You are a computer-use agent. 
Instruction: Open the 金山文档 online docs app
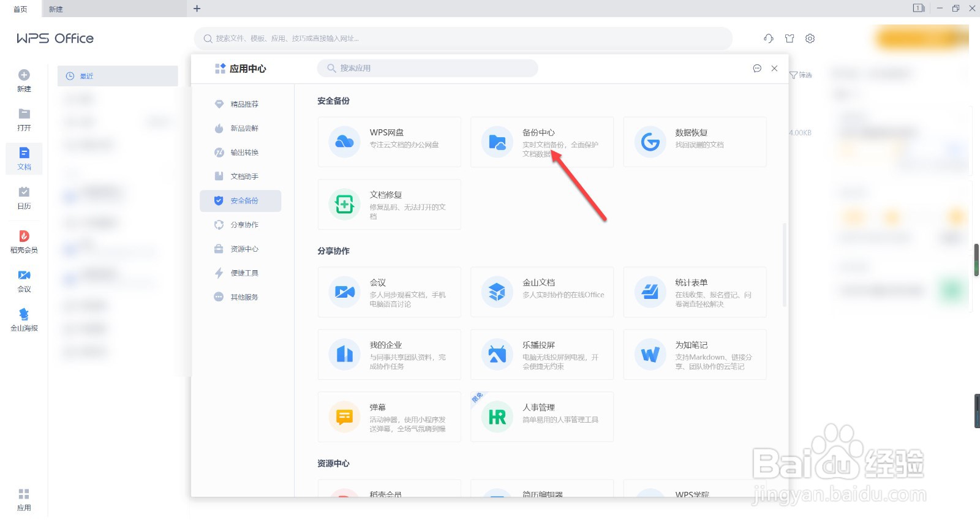(x=542, y=292)
